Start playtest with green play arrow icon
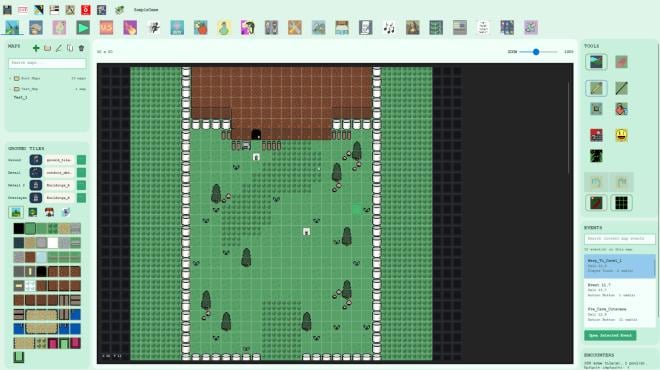The height and width of the screenshot is (370, 660). click(x=83, y=28)
